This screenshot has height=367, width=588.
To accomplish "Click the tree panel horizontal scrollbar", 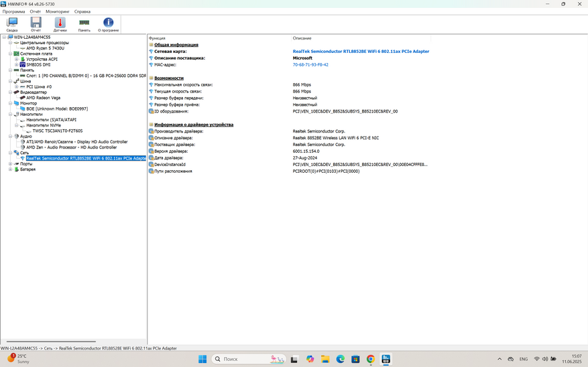I will (51, 342).
